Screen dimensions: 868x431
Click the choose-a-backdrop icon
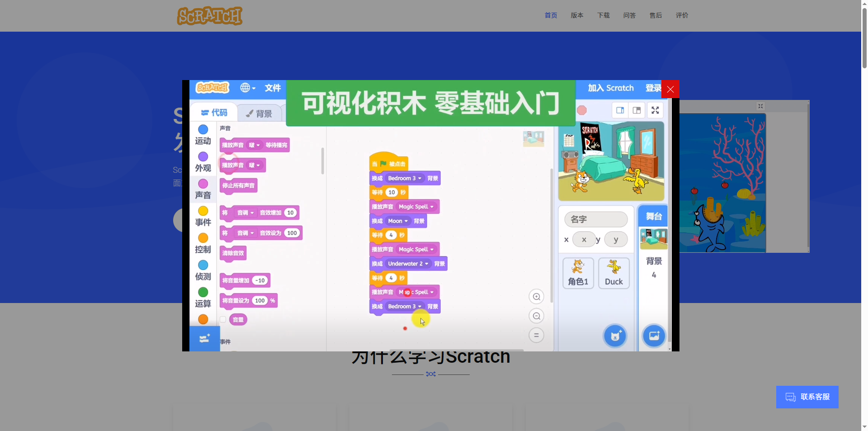(x=654, y=336)
